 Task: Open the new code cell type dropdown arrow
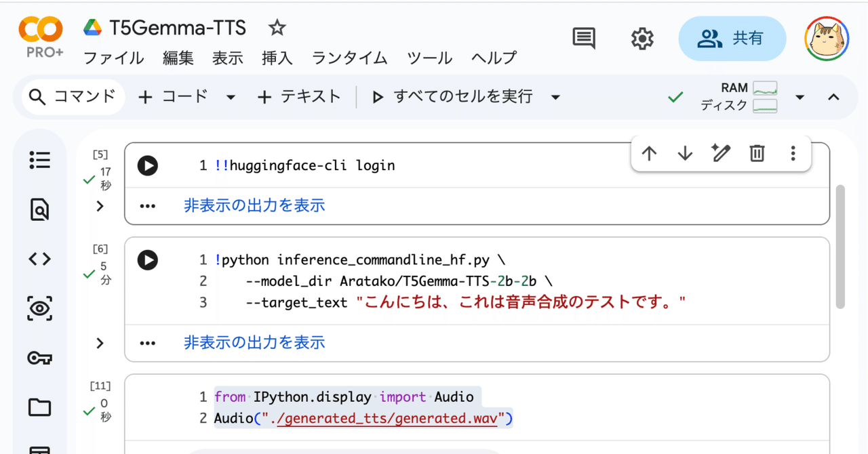point(231,96)
